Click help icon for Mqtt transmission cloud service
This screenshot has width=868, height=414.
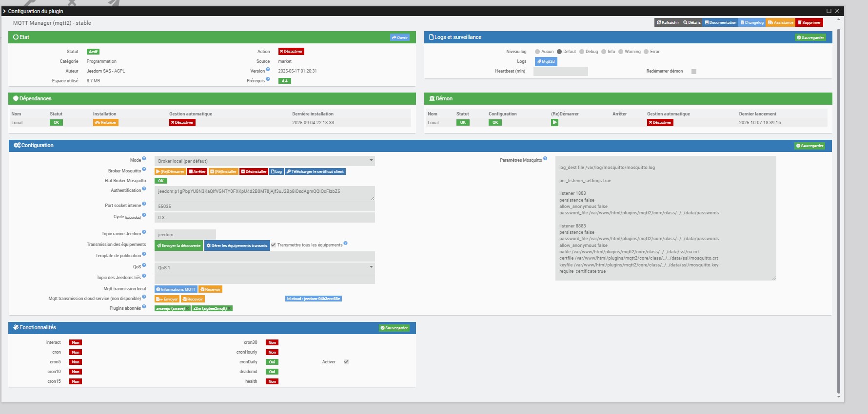tap(144, 297)
